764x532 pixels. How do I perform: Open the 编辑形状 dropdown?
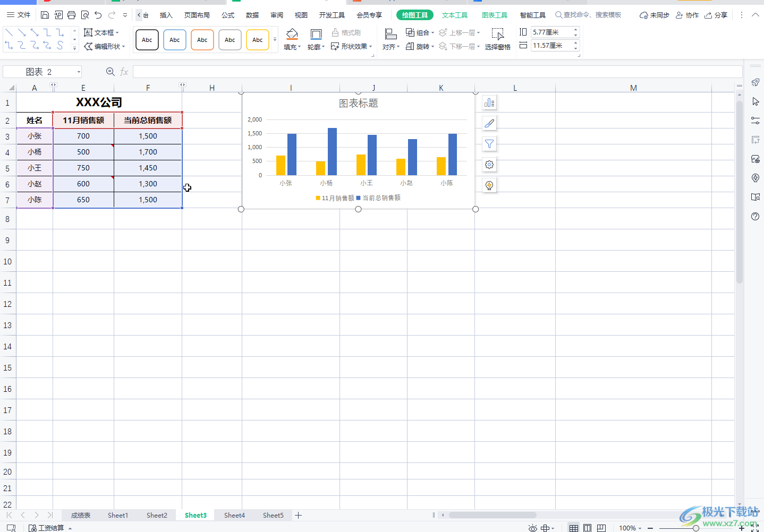105,47
